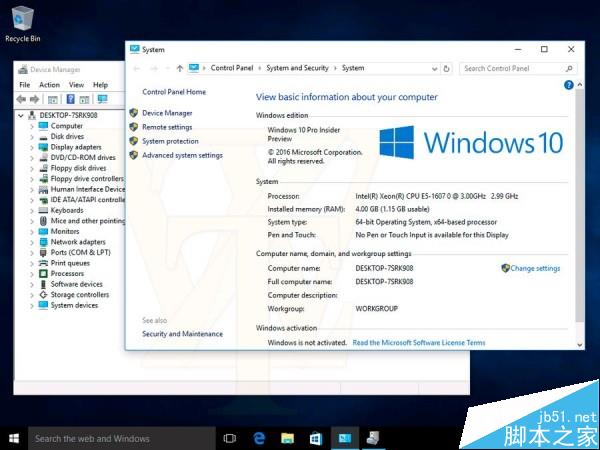
Task: Open the Action menu in Device Manager
Action: pos(49,85)
